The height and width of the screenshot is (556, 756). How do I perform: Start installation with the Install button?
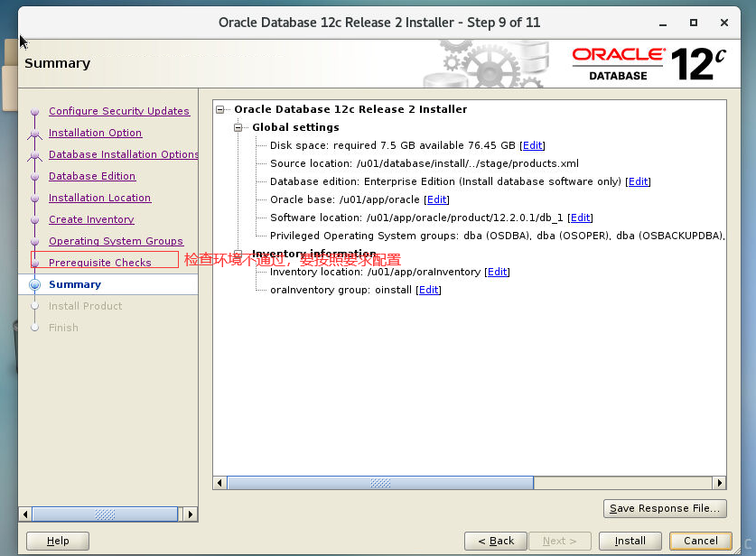(x=630, y=541)
